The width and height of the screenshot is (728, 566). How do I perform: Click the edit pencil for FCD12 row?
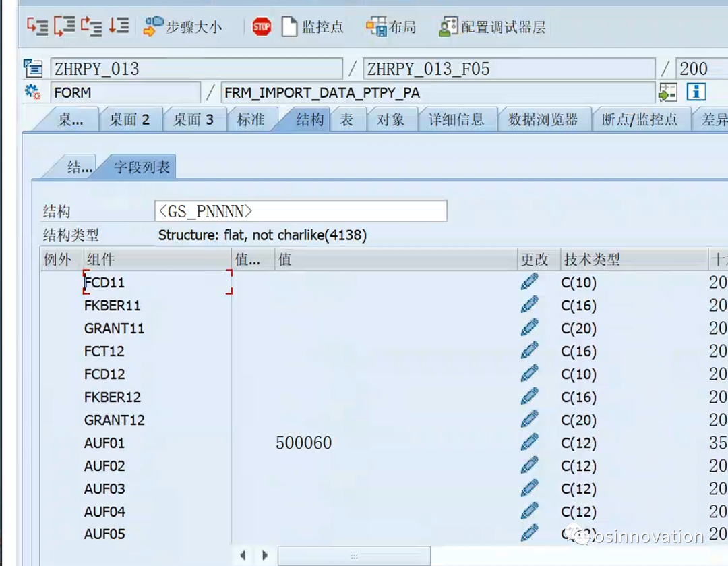pos(529,373)
